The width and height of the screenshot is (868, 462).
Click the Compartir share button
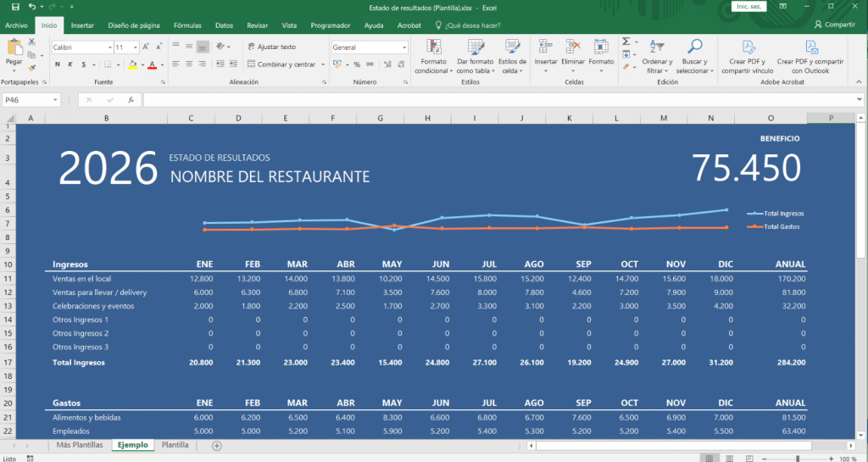(835, 25)
